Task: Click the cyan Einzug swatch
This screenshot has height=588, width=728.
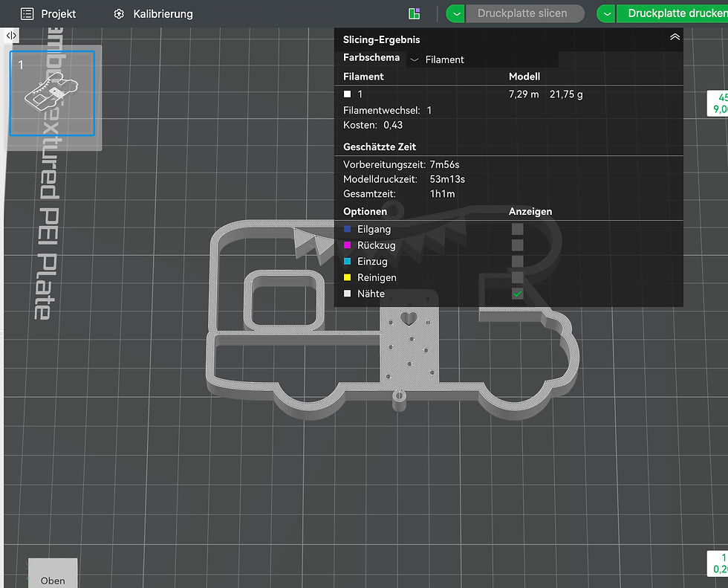Action: [x=348, y=262]
